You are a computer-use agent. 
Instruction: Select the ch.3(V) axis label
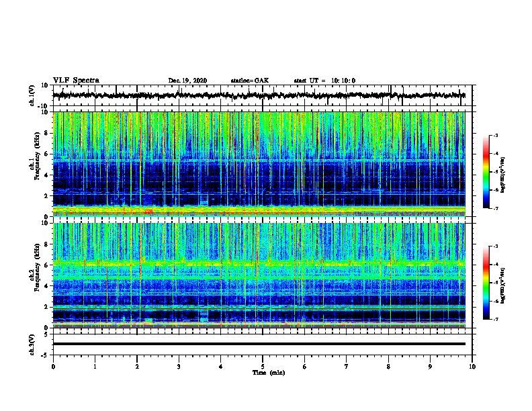tap(32, 345)
